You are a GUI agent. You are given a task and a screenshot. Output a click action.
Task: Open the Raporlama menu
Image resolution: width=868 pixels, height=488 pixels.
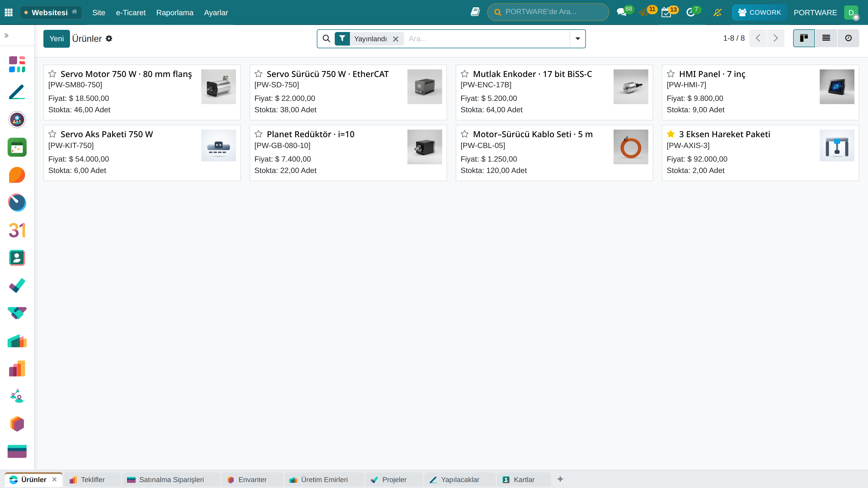pyautogui.click(x=174, y=12)
